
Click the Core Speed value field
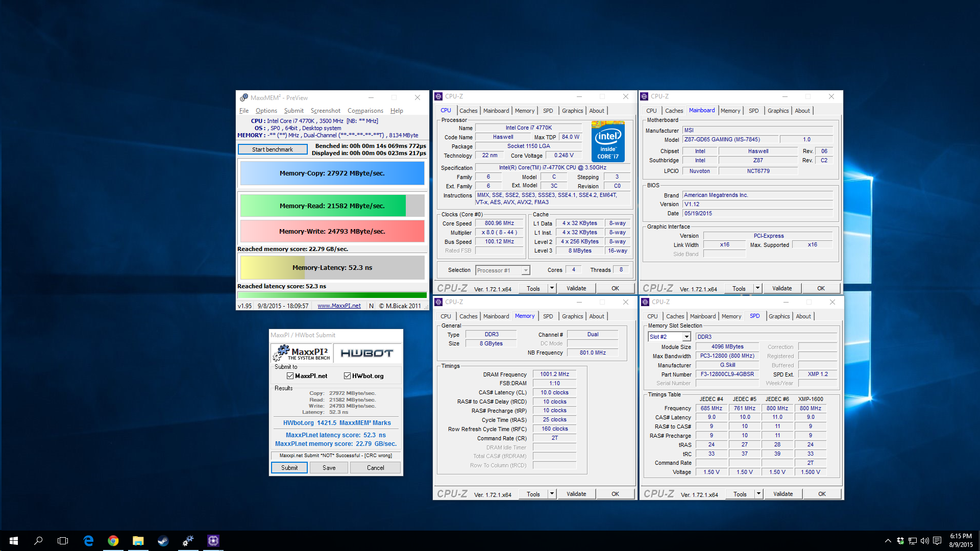499,223
